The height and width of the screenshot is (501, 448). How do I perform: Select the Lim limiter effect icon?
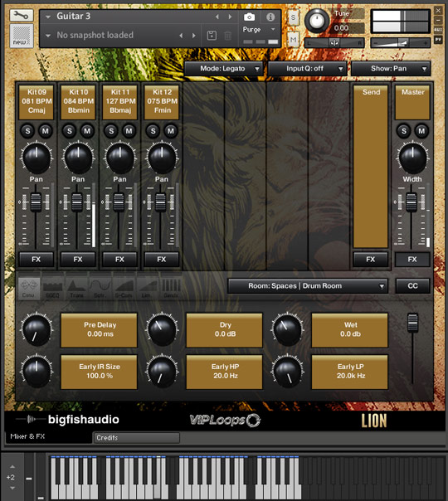coord(147,289)
